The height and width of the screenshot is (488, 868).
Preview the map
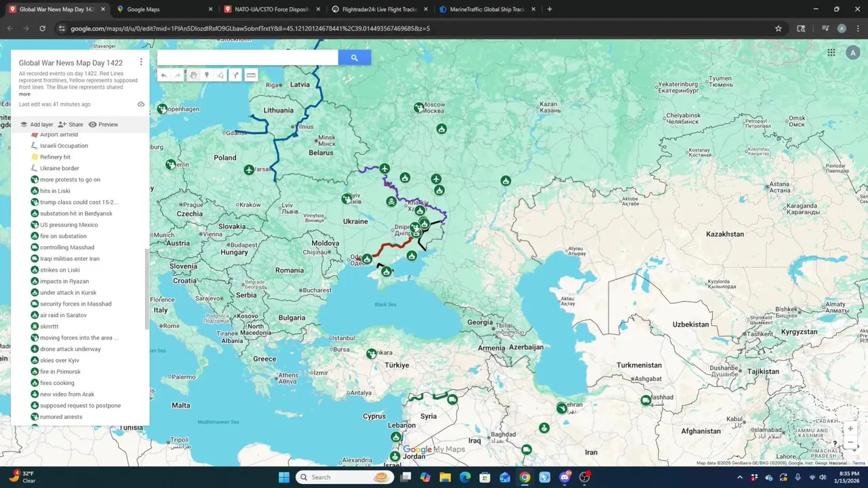point(103,125)
